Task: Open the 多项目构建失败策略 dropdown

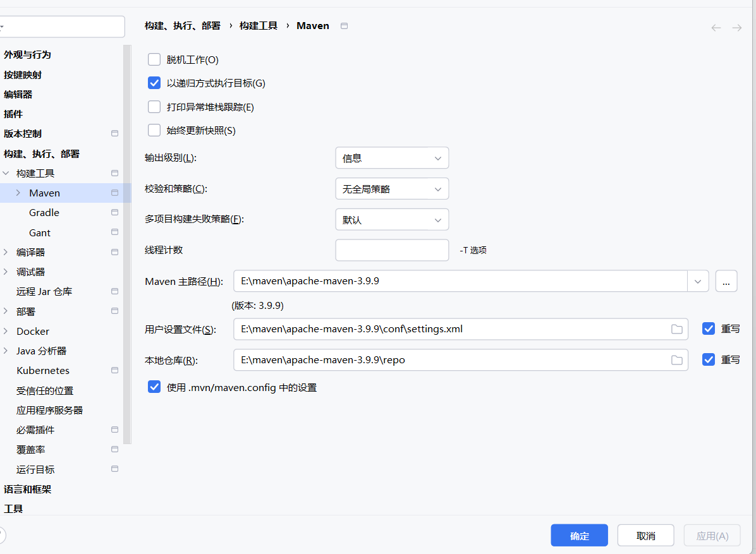Action: pos(392,219)
